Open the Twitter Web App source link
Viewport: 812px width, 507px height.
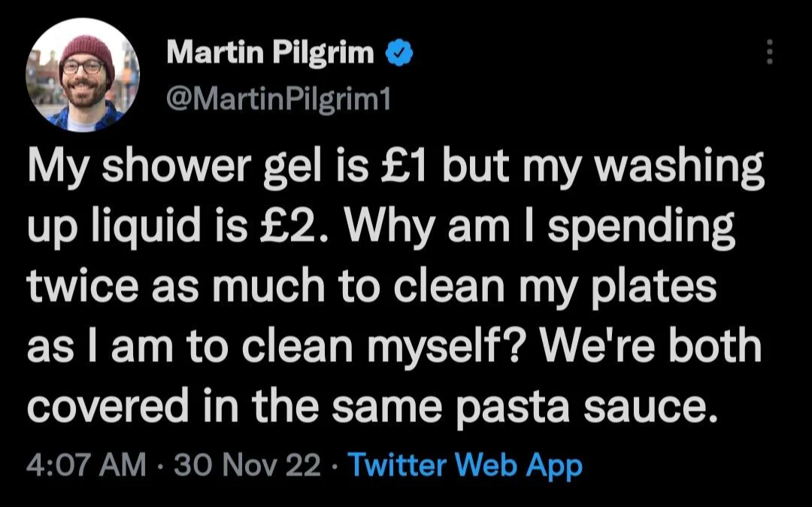pos(466,466)
